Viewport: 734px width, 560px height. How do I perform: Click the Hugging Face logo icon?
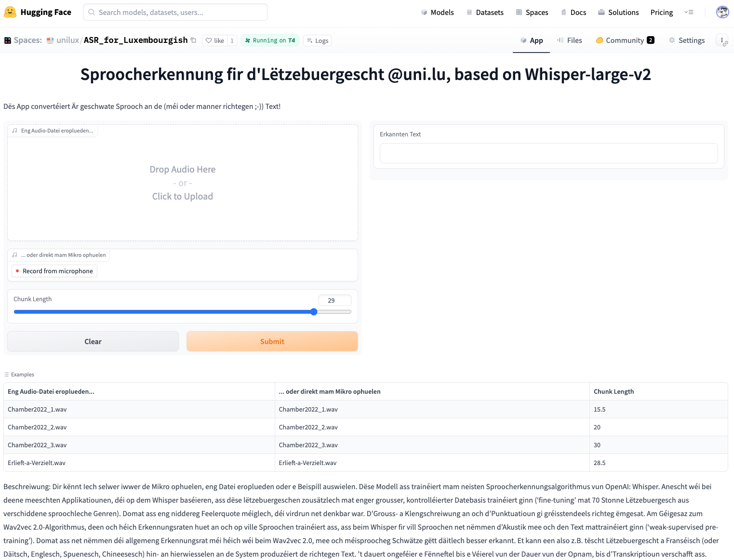[x=10, y=12]
